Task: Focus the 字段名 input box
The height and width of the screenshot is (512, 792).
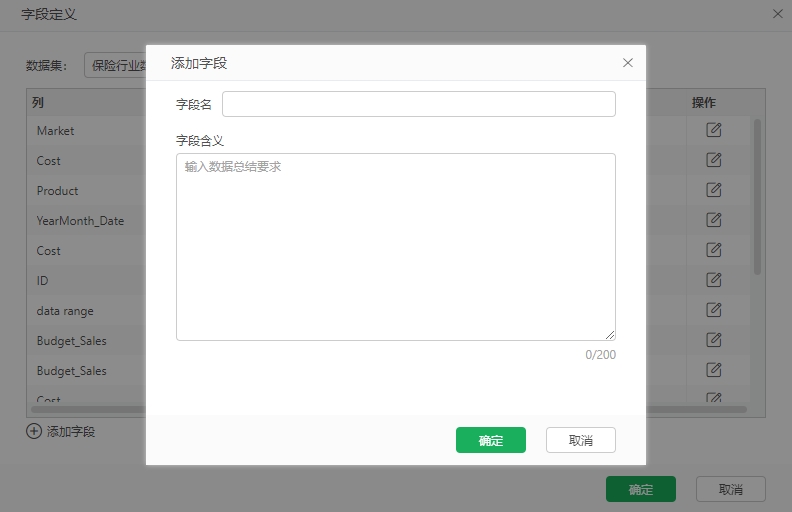Action: 419,104
